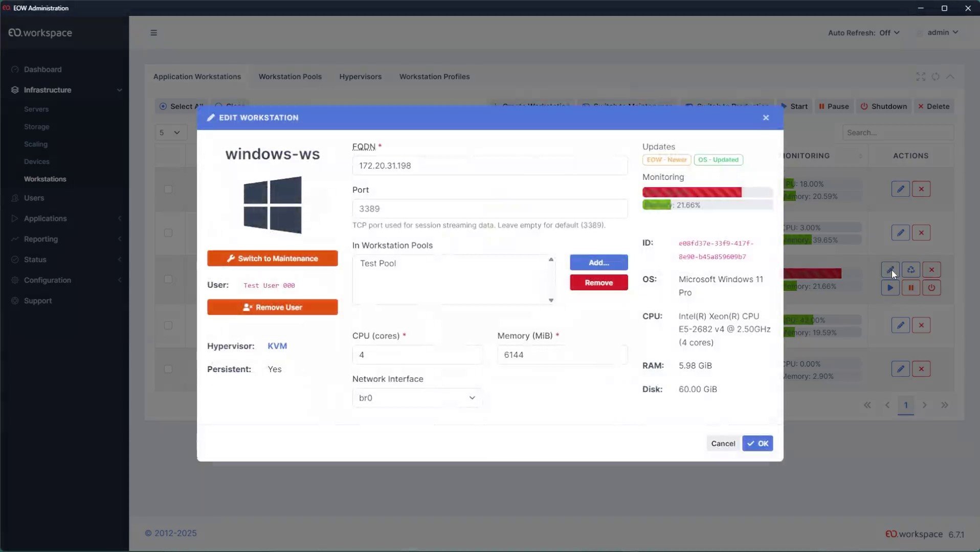Expand the Configuration sidebar section

coord(120,280)
